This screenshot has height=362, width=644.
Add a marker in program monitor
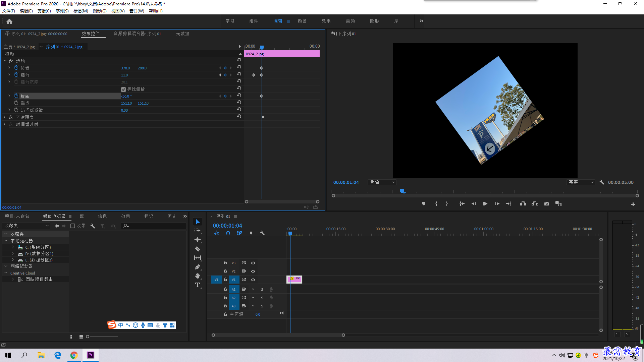tap(424, 204)
